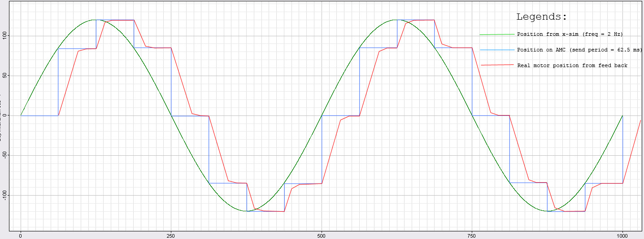Click the "Legends:" heading text
The width and height of the screenshot is (644, 239).
pyautogui.click(x=541, y=17)
